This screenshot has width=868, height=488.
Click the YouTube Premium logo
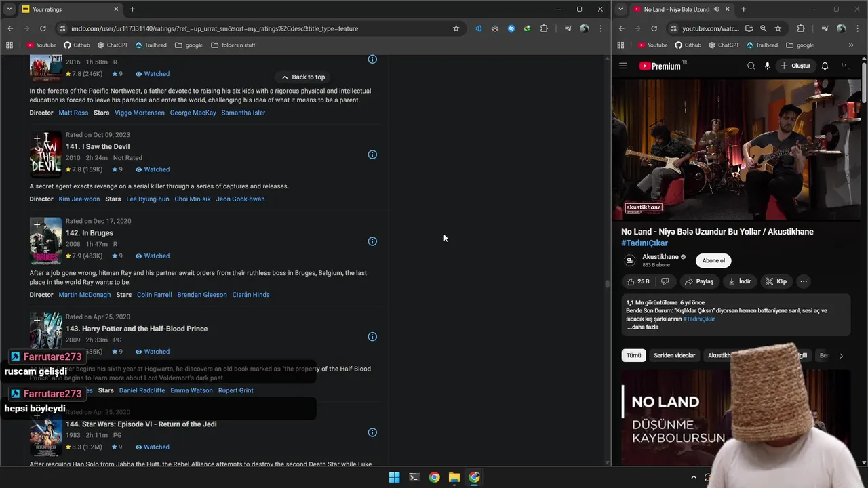click(x=661, y=66)
